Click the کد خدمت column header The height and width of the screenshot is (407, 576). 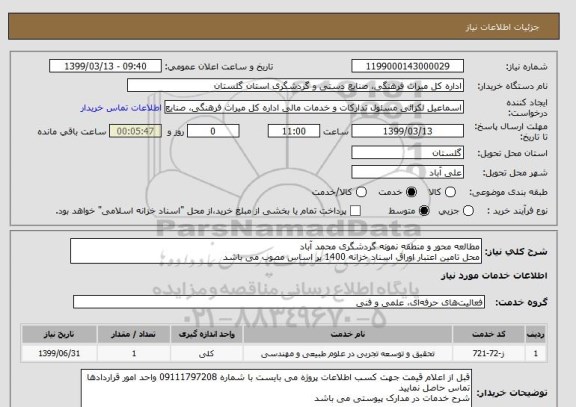pos(489,334)
